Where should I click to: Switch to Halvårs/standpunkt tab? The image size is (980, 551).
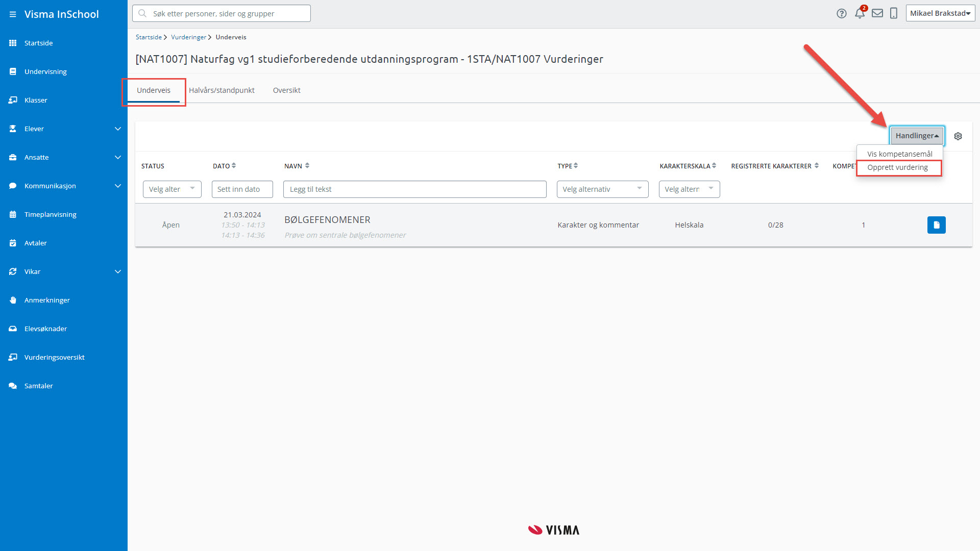222,90
